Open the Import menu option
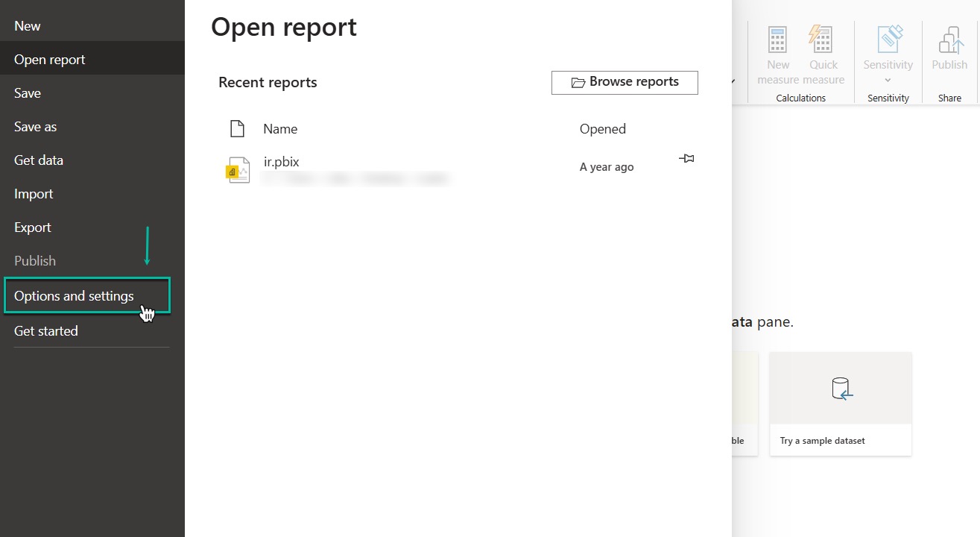Image resolution: width=980 pixels, height=537 pixels. coord(34,194)
